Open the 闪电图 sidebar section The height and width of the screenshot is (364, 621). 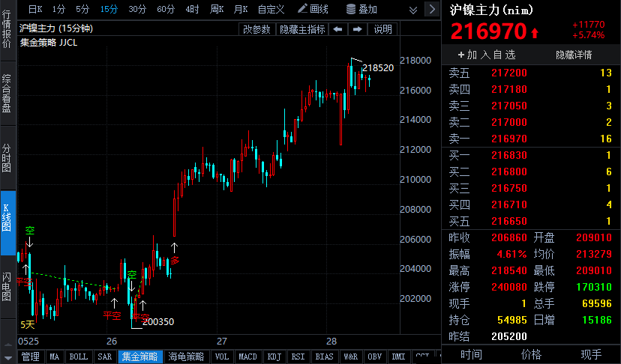point(7,287)
